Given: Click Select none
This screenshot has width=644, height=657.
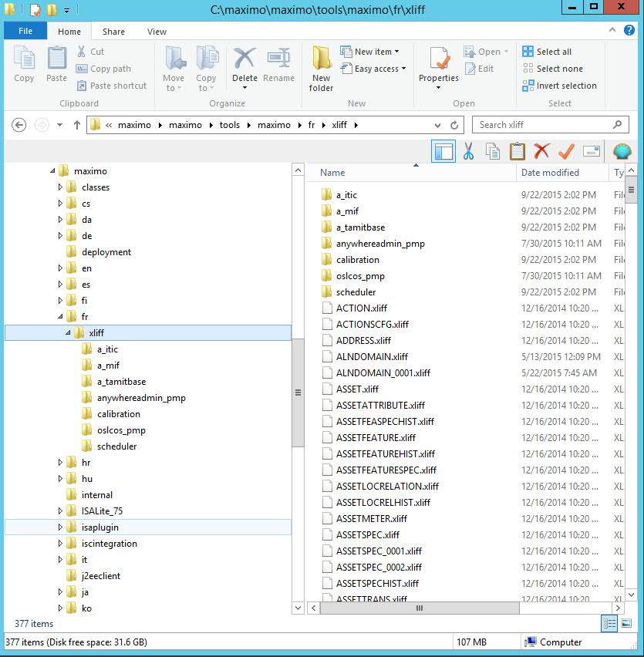Looking at the screenshot, I should (x=553, y=69).
